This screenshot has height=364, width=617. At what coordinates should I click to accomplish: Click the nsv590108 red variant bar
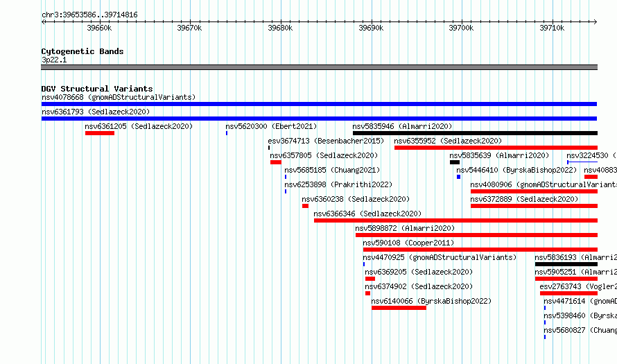coord(480,250)
